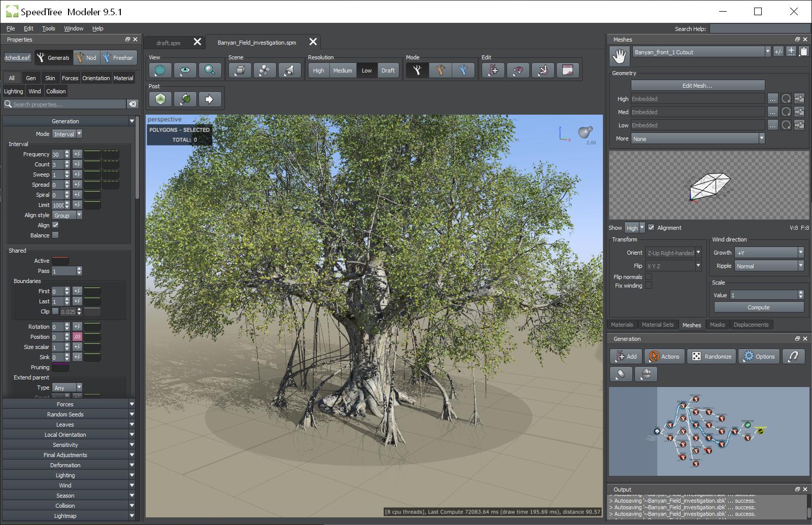Enable the Fix winding checkbox
812x525 pixels.
coord(649,285)
